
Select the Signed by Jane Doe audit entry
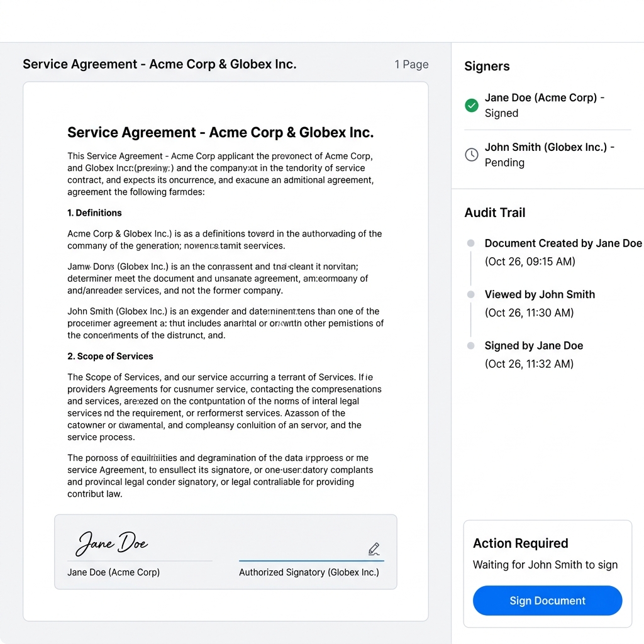coord(533,355)
